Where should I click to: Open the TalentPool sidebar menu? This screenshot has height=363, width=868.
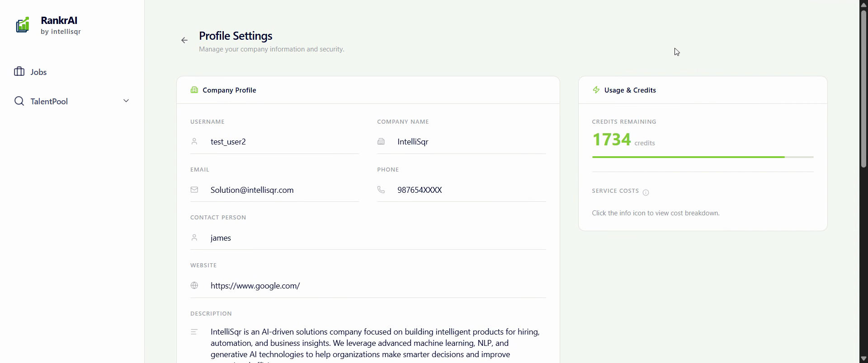pos(49,102)
